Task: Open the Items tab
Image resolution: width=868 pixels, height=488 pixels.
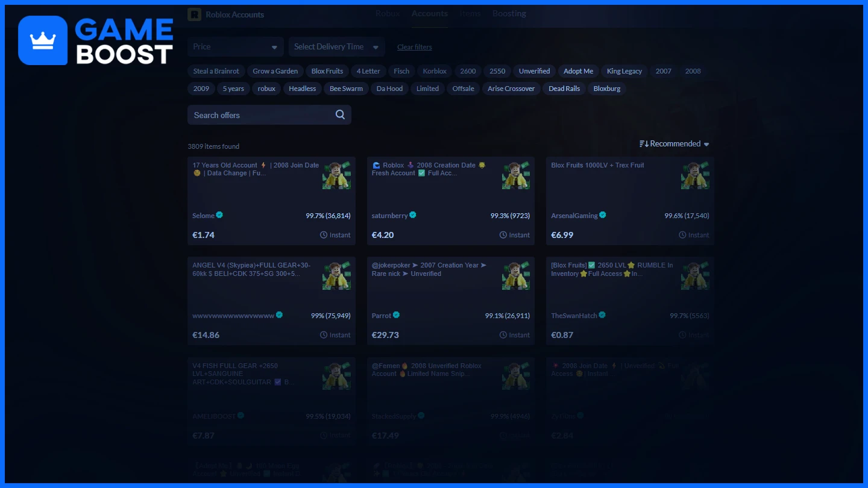Action: (x=470, y=13)
